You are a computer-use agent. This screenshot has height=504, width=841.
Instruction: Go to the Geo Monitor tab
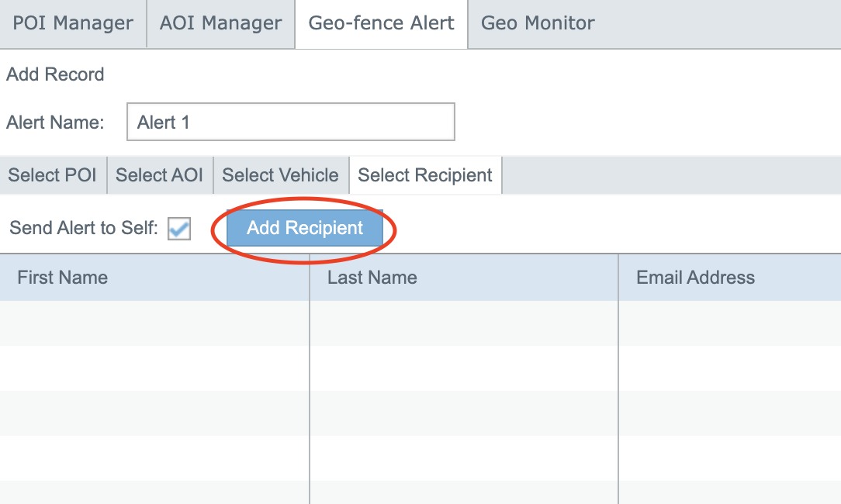tap(538, 23)
